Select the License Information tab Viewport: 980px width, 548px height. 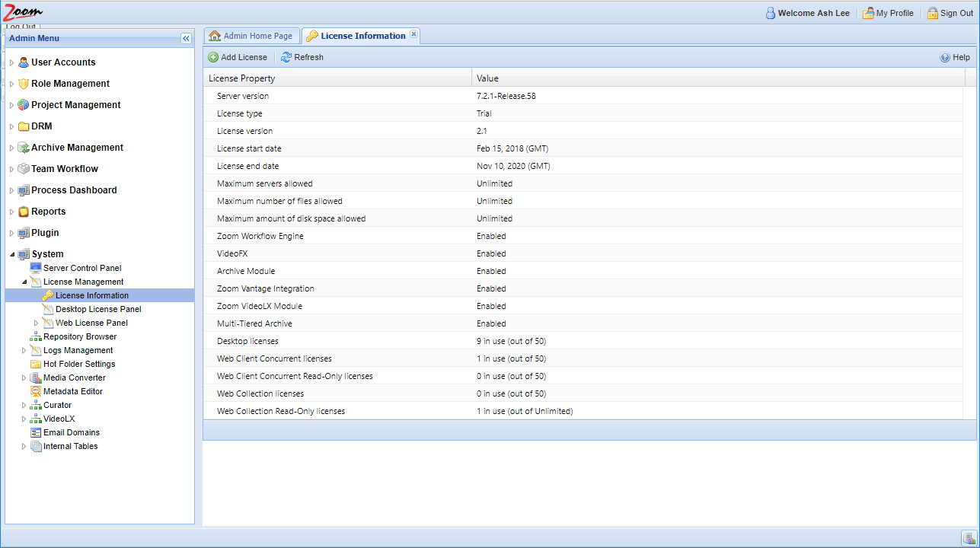pos(362,36)
